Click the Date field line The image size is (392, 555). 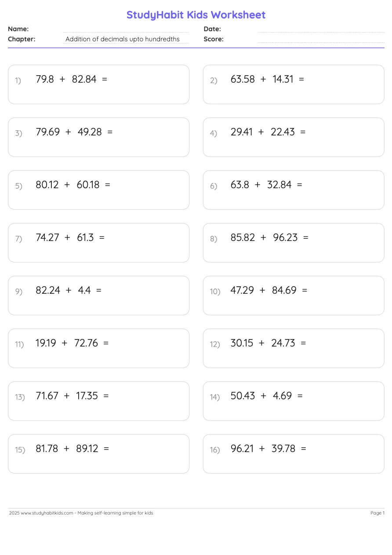click(321, 29)
